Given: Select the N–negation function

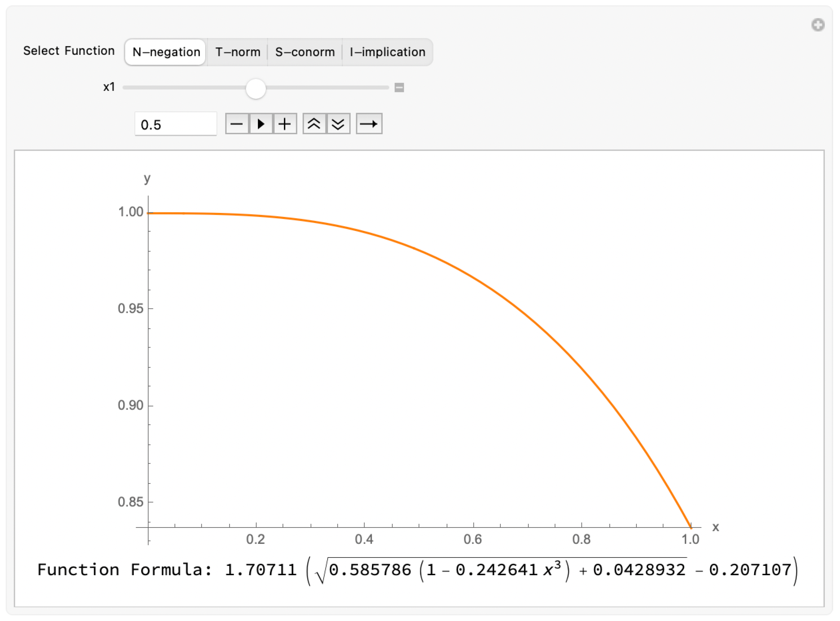Looking at the screenshot, I should point(166,52).
